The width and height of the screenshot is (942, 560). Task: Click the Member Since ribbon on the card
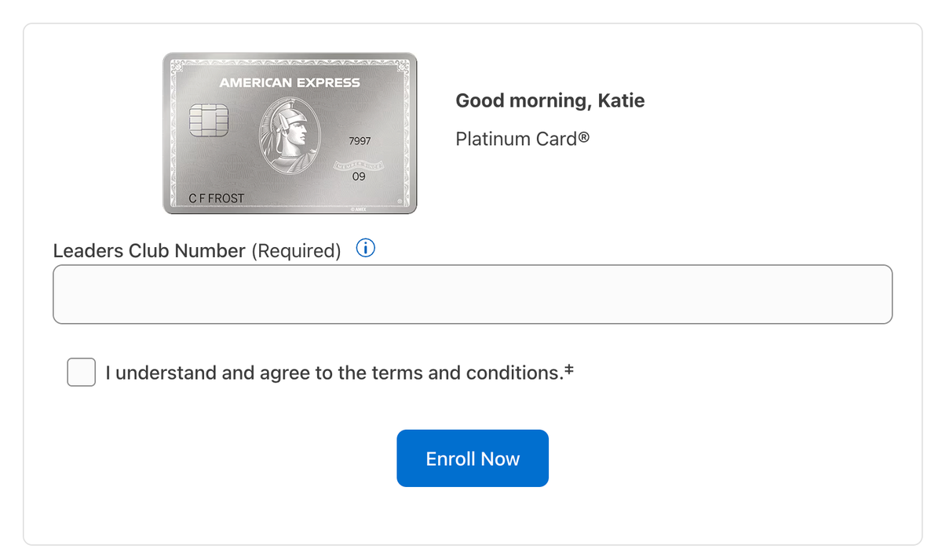click(359, 164)
